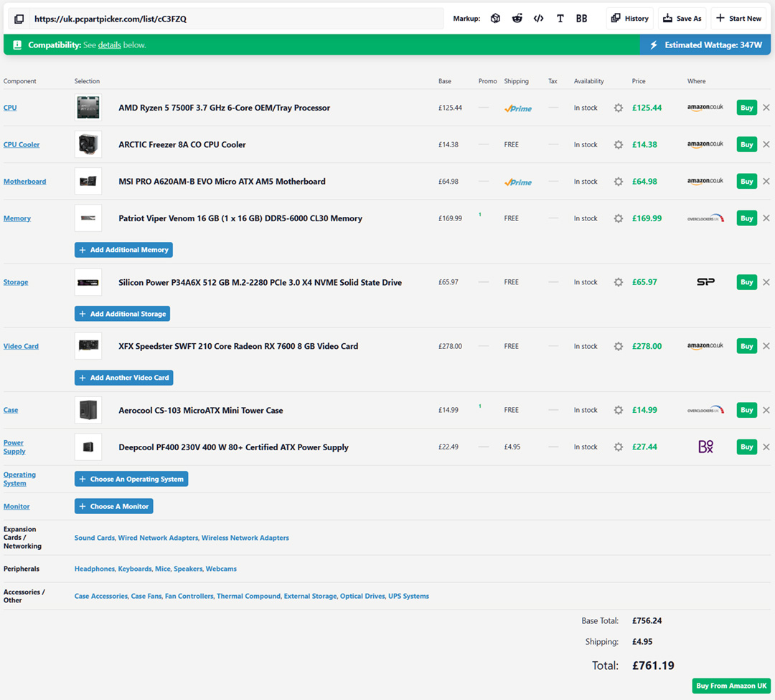Image resolution: width=775 pixels, height=700 pixels.
Task: Open the gear settings for XFX video card
Action: (619, 347)
